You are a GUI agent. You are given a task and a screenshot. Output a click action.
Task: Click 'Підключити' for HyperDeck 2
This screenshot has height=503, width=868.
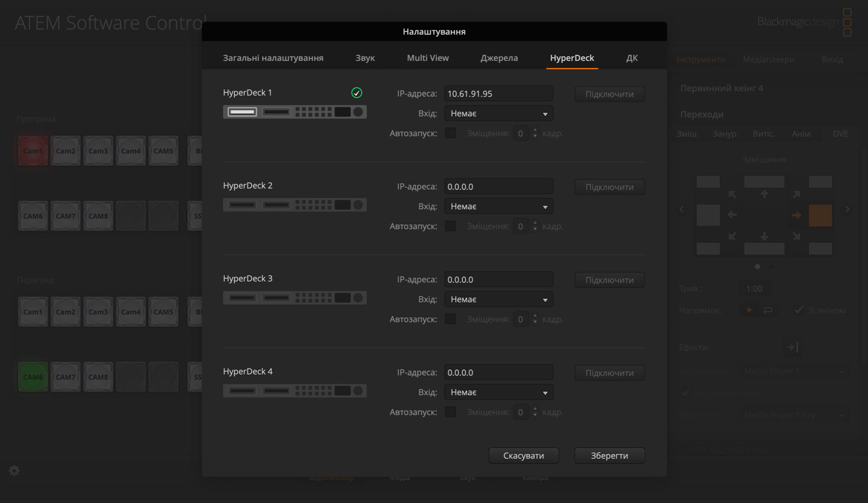click(x=610, y=187)
